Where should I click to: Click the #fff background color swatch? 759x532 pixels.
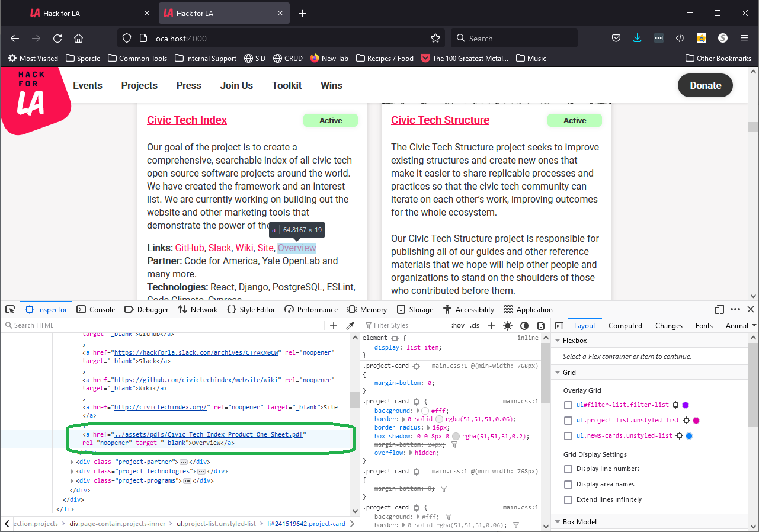coord(425,411)
